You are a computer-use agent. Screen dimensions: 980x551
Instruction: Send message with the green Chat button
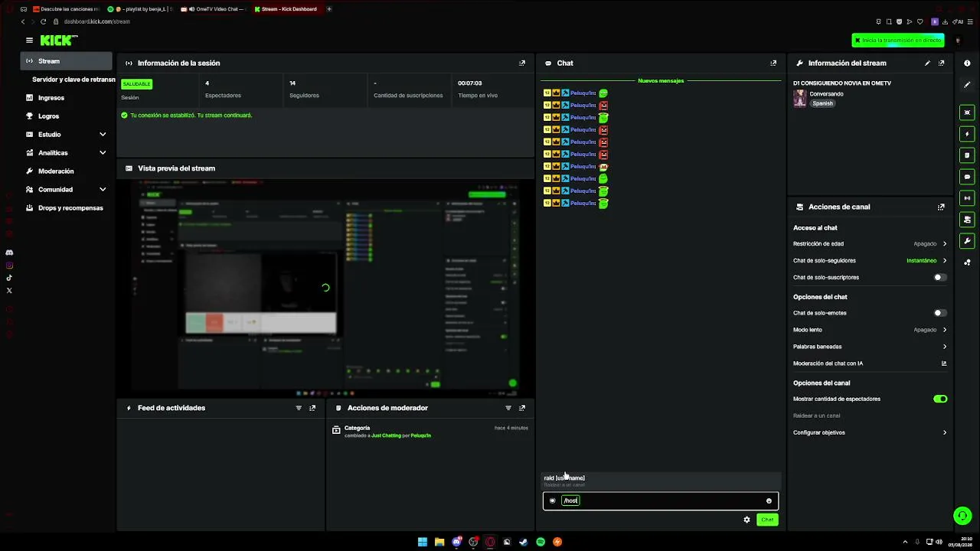click(767, 520)
